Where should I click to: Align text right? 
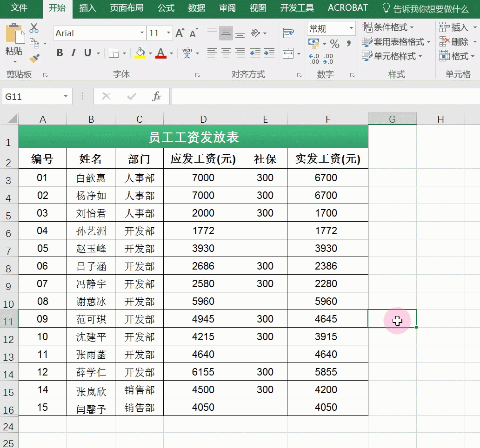[240, 53]
